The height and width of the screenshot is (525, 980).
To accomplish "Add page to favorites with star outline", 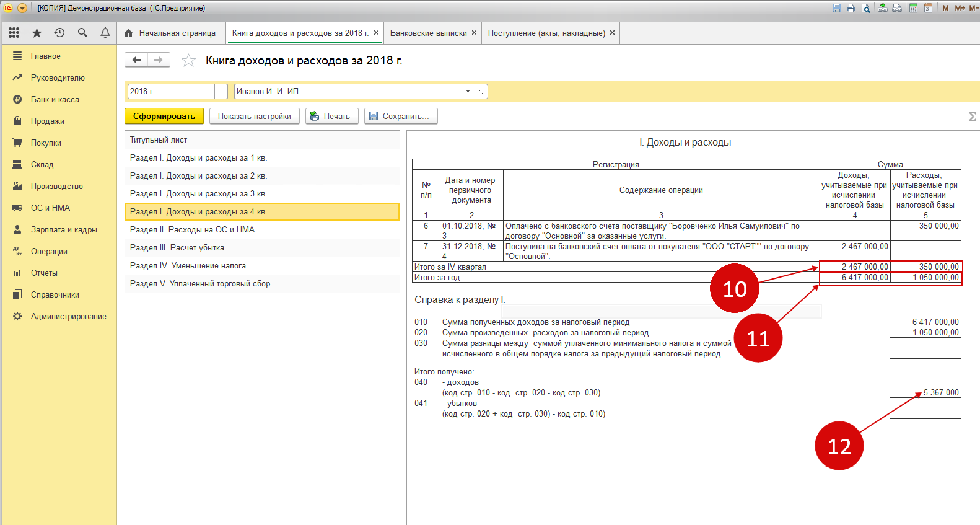I will coord(188,60).
